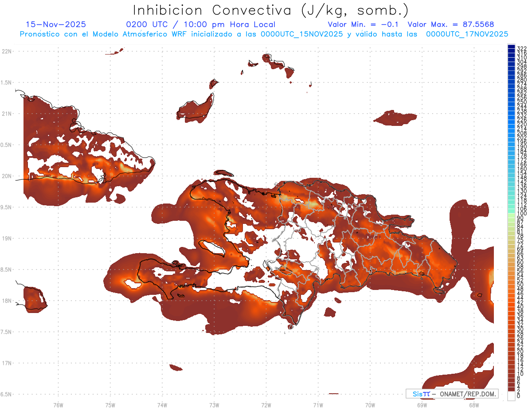
Task: Click the '76W' longitude label
Action: pyautogui.click(x=58, y=405)
